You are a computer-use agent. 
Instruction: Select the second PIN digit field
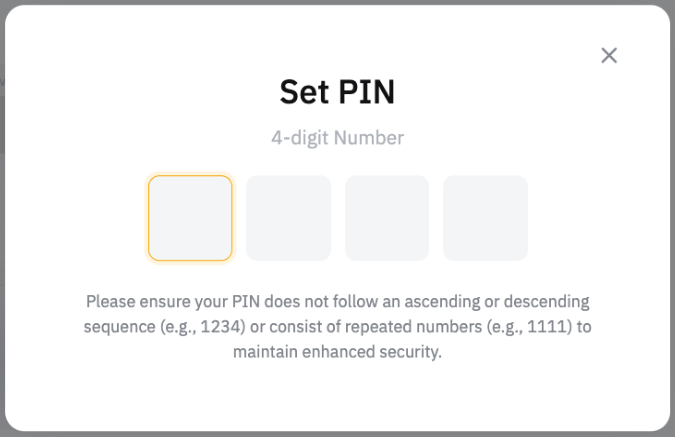[x=288, y=218]
